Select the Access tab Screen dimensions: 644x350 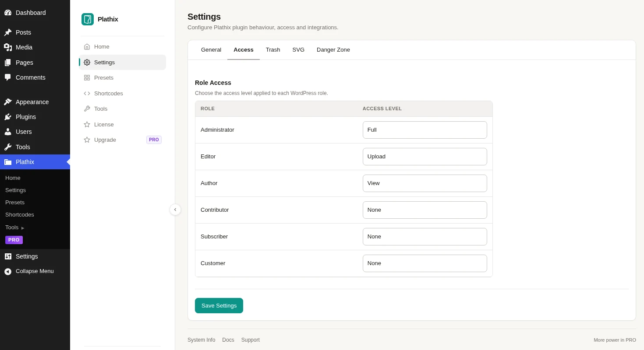(x=244, y=50)
